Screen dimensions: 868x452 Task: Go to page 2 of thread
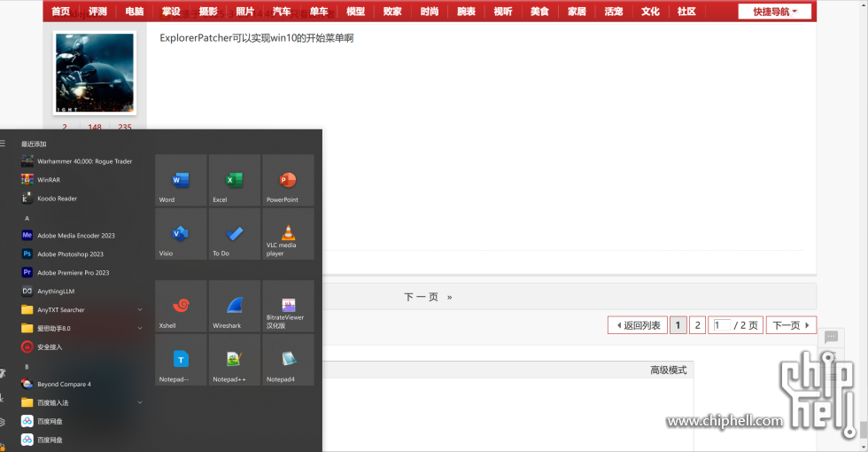click(698, 325)
